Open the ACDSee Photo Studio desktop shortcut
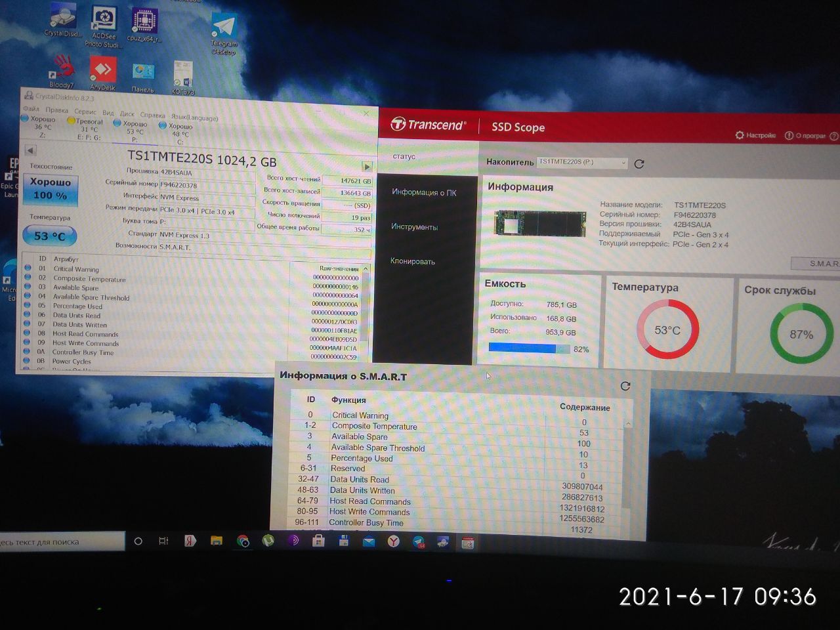Viewport: 840px width, 630px height. point(103,26)
